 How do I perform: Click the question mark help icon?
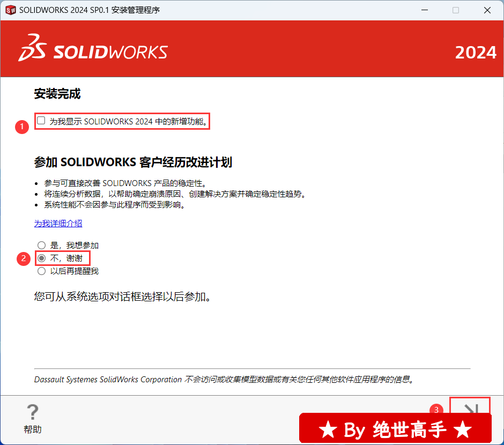tap(33, 412)
